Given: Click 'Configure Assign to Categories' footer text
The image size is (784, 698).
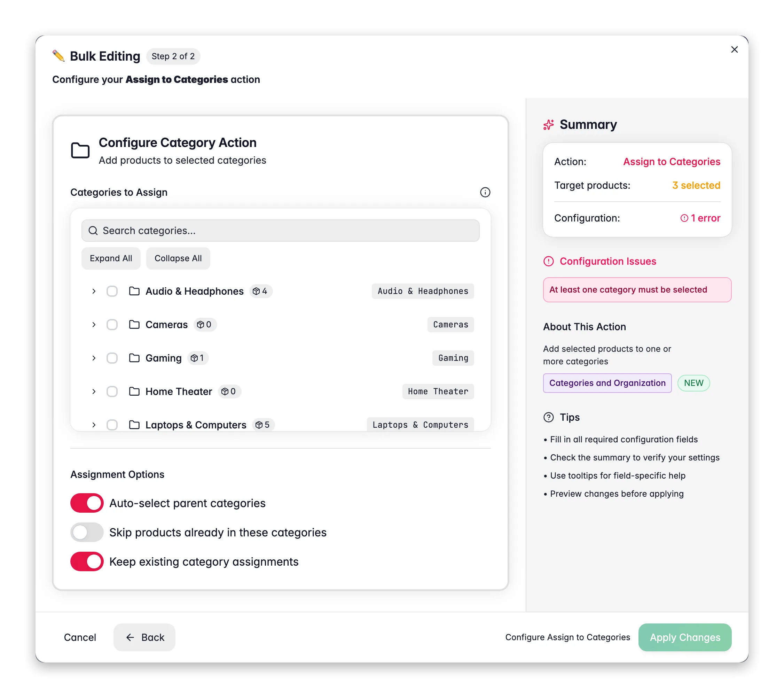Looking at the screenshot, I should pos(568,637).
